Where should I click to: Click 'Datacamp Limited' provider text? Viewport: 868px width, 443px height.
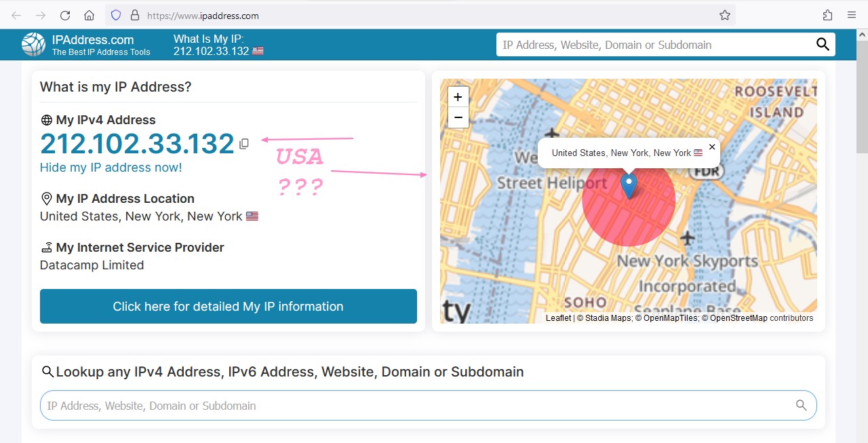point(92,265)
